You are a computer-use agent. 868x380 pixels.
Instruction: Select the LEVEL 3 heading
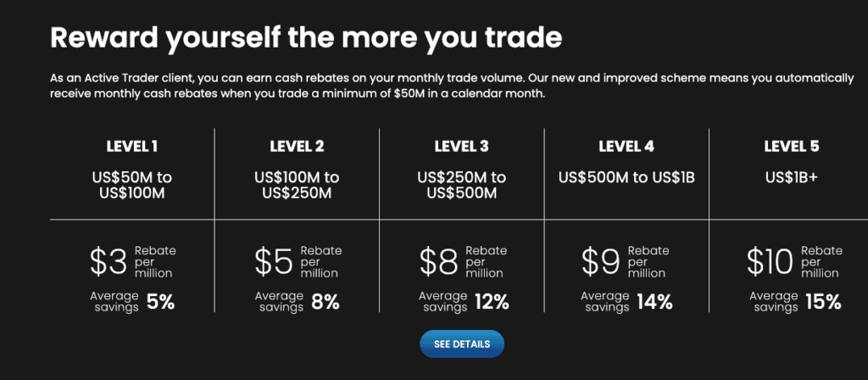(x=462, y=147)
